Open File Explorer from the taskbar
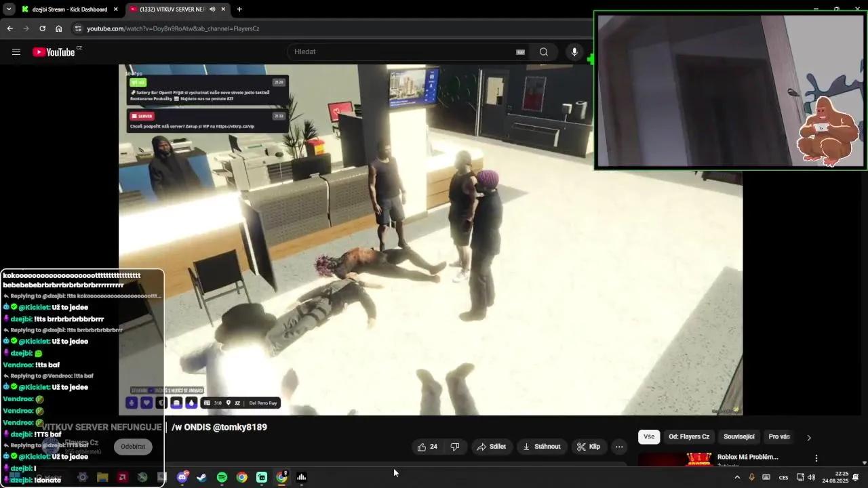868x488 pixels. click(102, 477)
